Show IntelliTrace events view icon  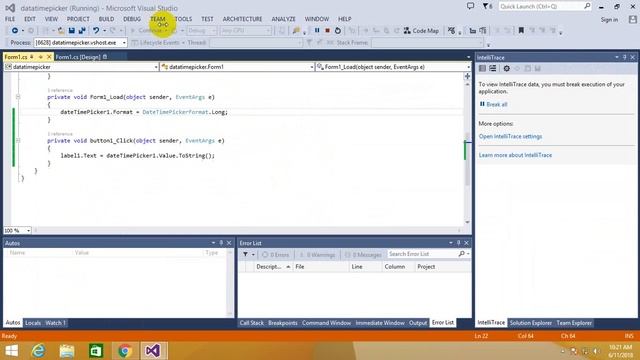coord(482,69)
